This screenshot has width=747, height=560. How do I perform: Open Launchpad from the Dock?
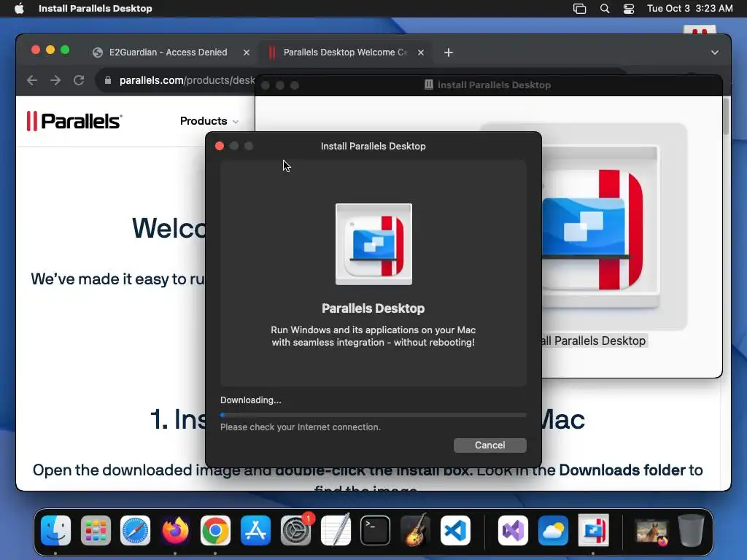96,531
